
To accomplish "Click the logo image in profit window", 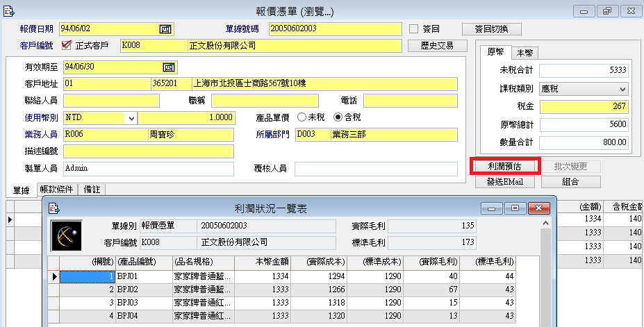I will pos(67,235).
